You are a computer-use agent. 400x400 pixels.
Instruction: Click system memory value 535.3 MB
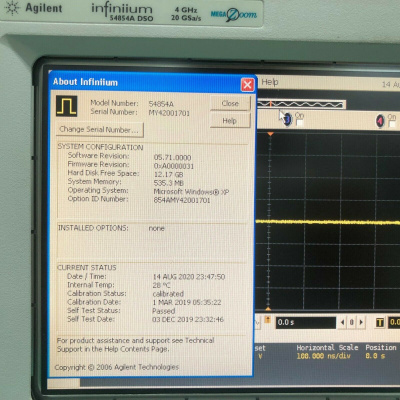169,183
